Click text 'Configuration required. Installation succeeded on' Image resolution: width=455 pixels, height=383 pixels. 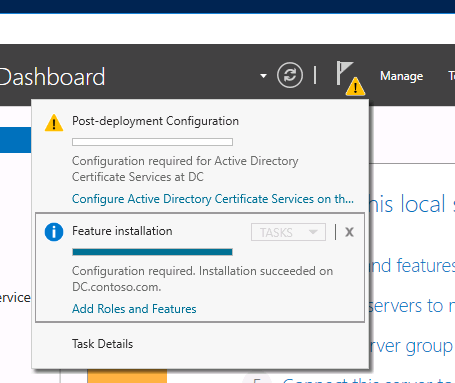coord(202,271)
